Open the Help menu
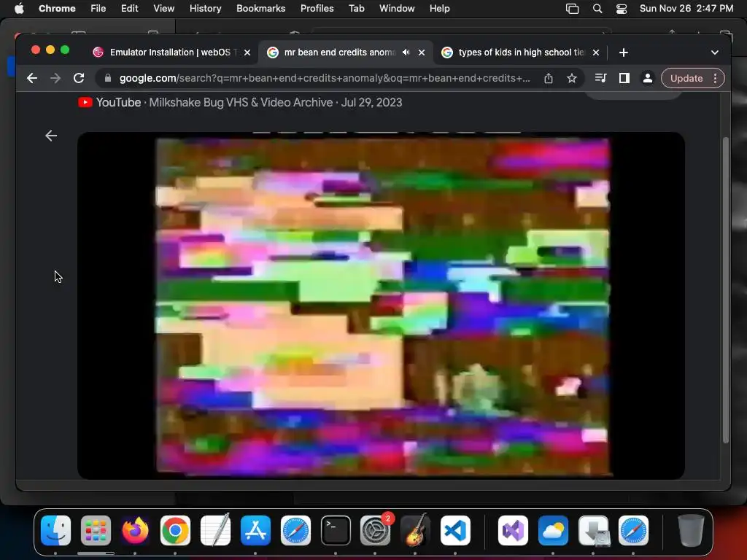Viewport: 747px width, 560px height. click(439, 9)
